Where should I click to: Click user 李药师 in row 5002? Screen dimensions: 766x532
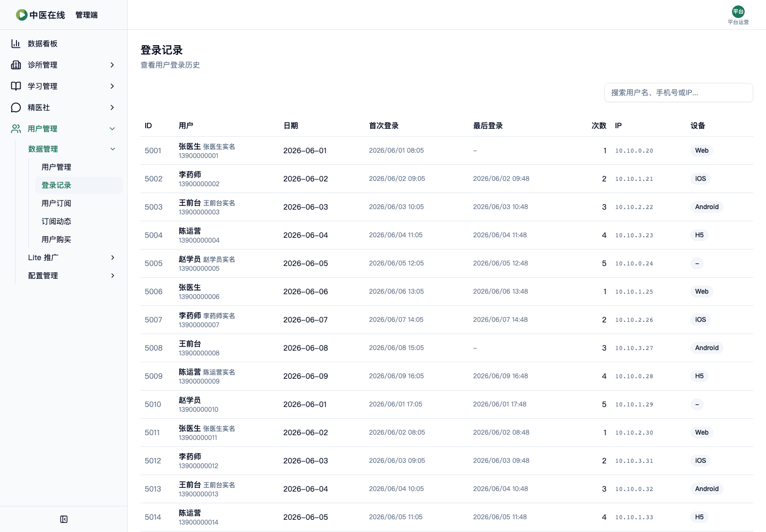click(190, 174)
